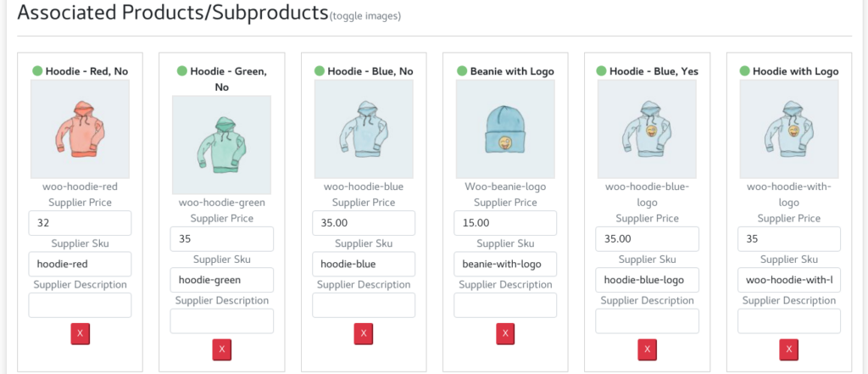Open the green hoodie product image
This screenshot has width=868, height=374.
(222, 145)
